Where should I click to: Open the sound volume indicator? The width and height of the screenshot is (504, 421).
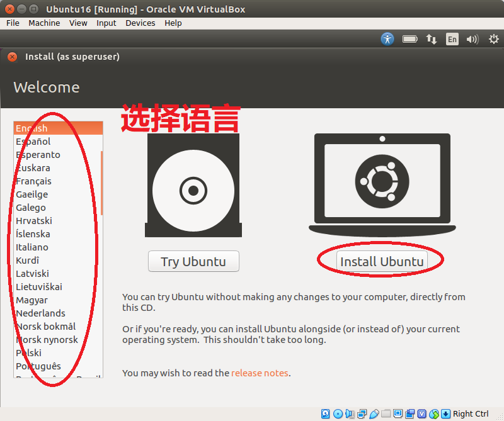472,39
